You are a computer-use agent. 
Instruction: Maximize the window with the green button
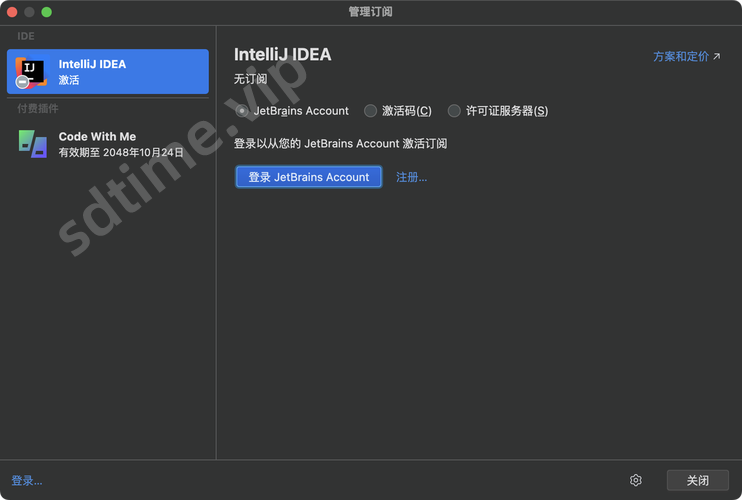(46, 12)
